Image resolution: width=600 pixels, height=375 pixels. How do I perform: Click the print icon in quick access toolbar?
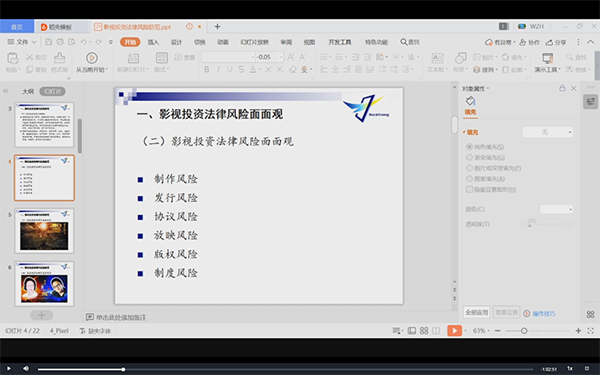[60, 42]
